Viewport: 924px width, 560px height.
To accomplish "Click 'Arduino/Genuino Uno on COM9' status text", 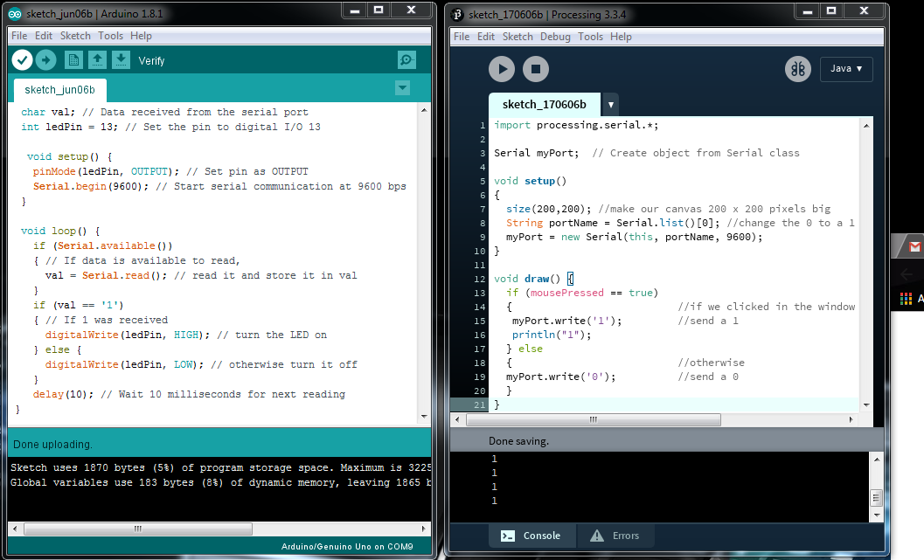I will 347,546.
